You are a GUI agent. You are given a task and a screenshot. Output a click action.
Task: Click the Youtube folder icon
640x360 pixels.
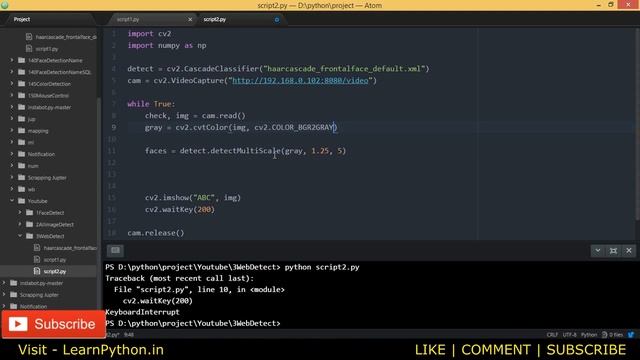click(x=22, y=201)
